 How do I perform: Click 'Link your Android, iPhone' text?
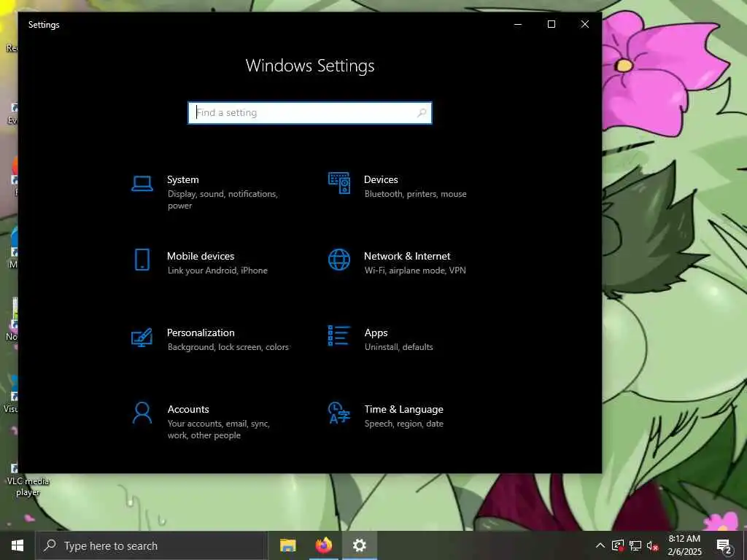coord(217,271)
